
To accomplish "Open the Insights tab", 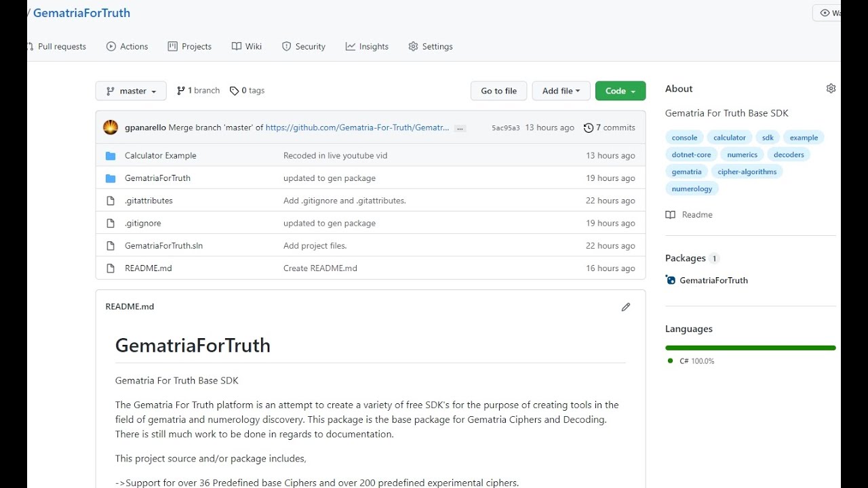I will 367,47.
